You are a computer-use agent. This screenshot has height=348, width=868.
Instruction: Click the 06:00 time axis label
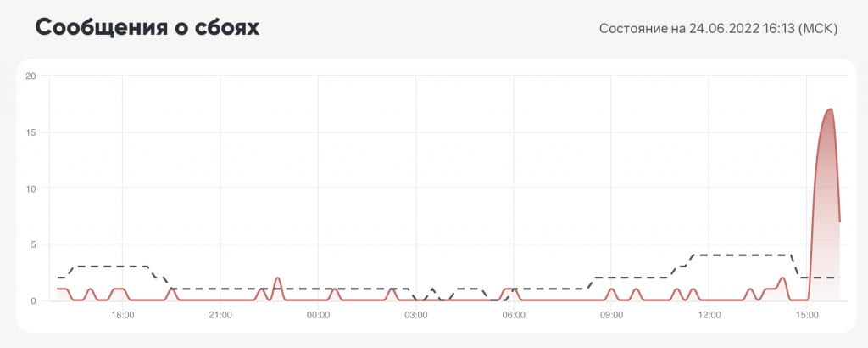click(x=514, y=316)
